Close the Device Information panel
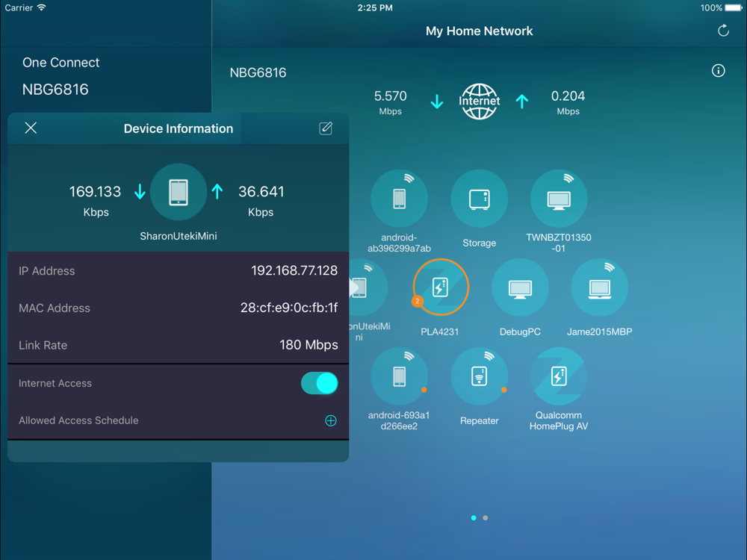747x560 pixels. pyautogui.click(x=31, y=128)
